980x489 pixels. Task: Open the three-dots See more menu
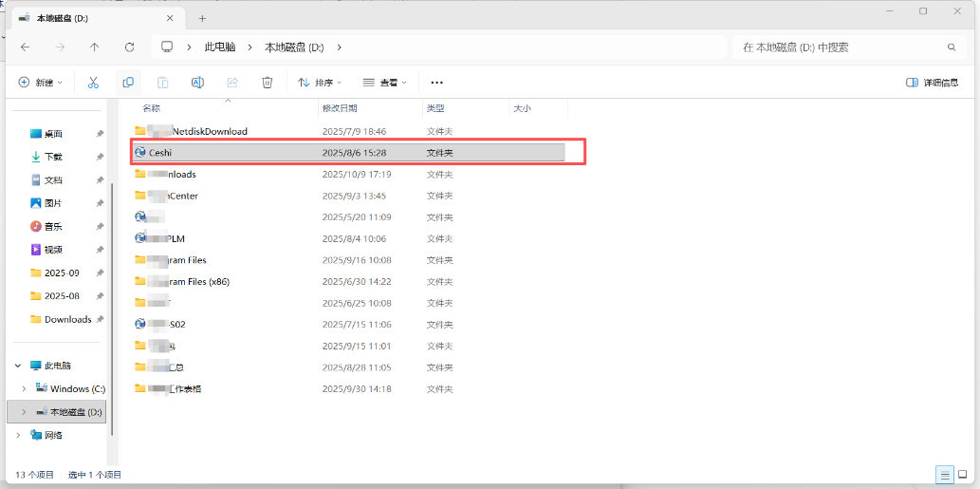point(437,83)
